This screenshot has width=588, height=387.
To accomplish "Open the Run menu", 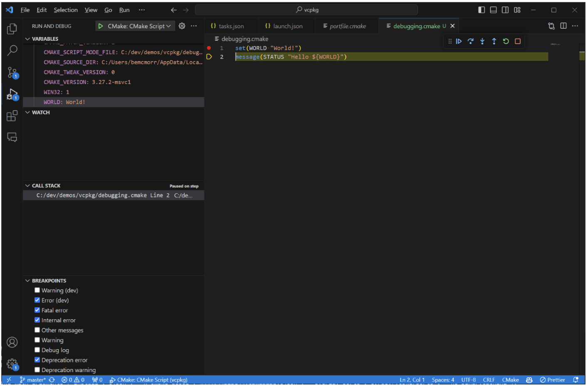I will (124, 10).
